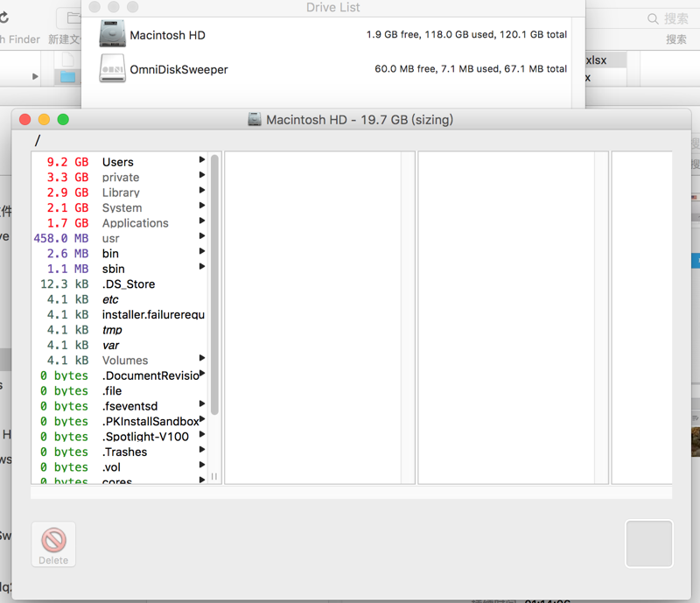Click the Delete button
The image size is (700, 603).
[x=53, y=544]
